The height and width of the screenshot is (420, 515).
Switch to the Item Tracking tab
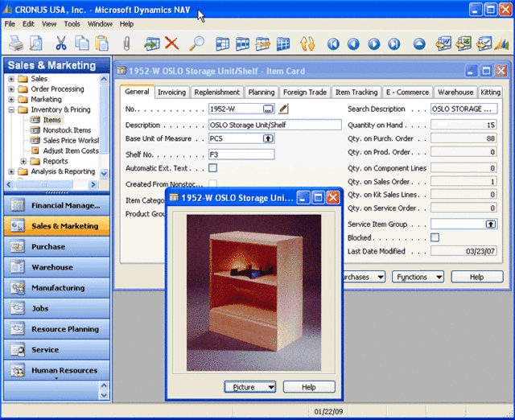[x=356, y=93]
